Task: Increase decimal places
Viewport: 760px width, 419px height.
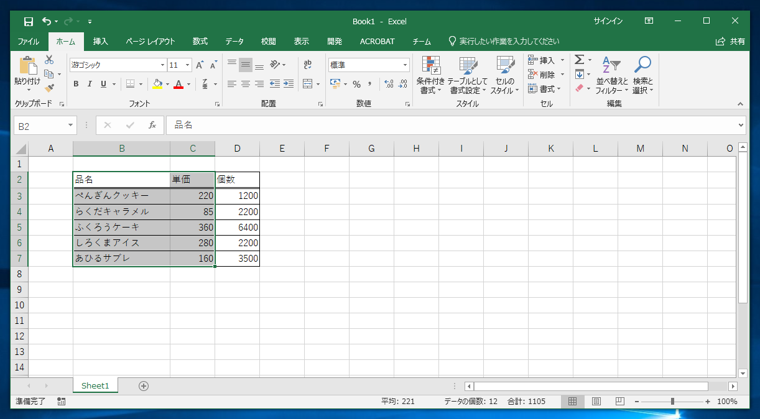Action: click(x=388, y=84)
